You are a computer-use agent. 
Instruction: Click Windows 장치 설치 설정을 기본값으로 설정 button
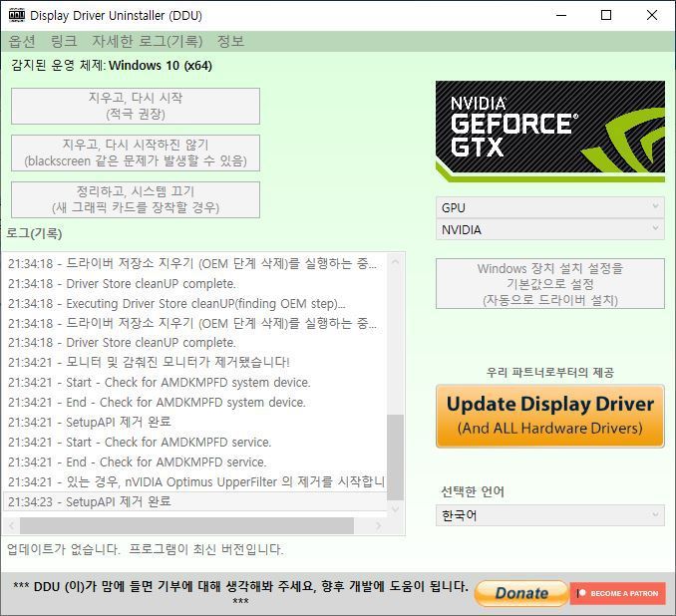coord(550,284)
